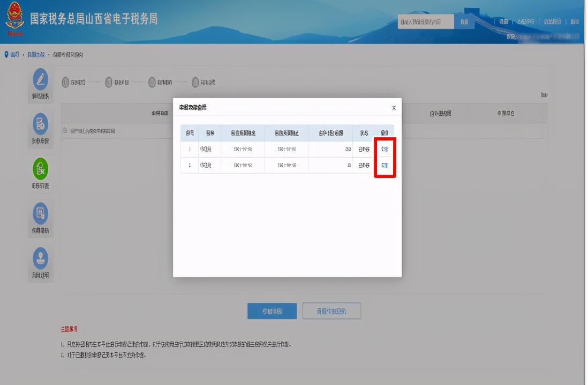The height and width of the screenshot is (385, 588).
Task: Click the location pin icon beside the breadcrumb
Action: click(6, 54)
